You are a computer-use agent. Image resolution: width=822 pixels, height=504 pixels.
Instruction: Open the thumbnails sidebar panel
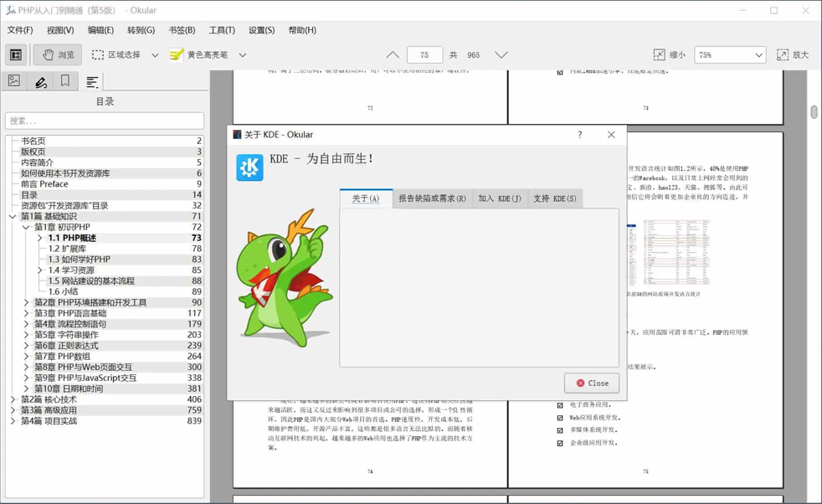14,81
